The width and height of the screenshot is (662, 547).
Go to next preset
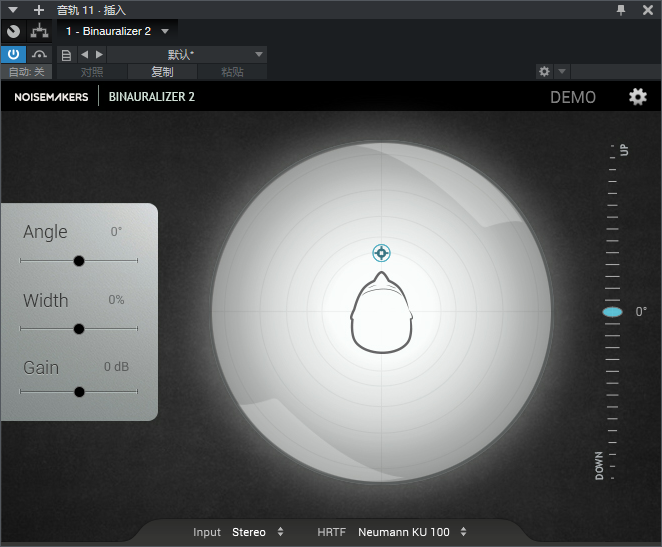point(99,54)
